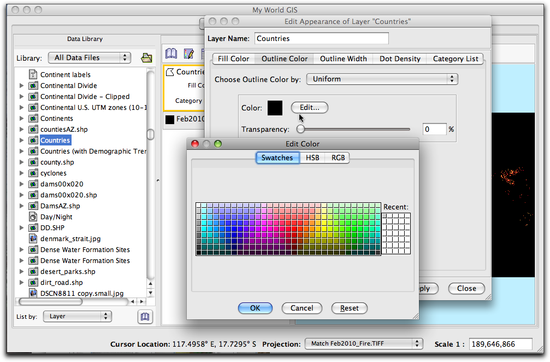Click the Continental Divide layer icon
Viewport: 550px width, 362px height.
pyautogui.click(x=33, y=86)
